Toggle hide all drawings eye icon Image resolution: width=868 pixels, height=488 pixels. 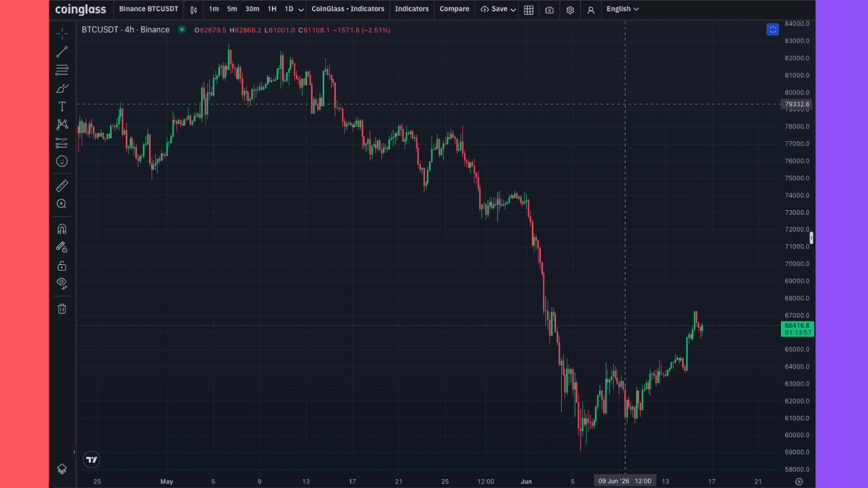click(x=62, y=283)
